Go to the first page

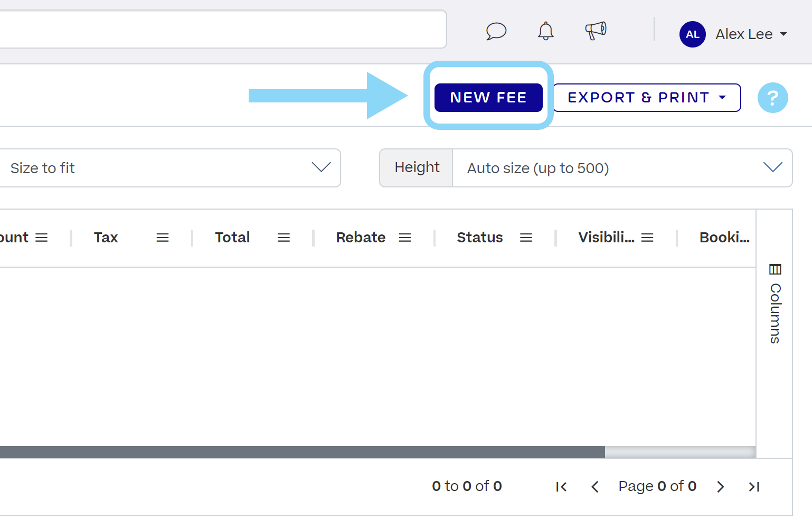[561, 487]
